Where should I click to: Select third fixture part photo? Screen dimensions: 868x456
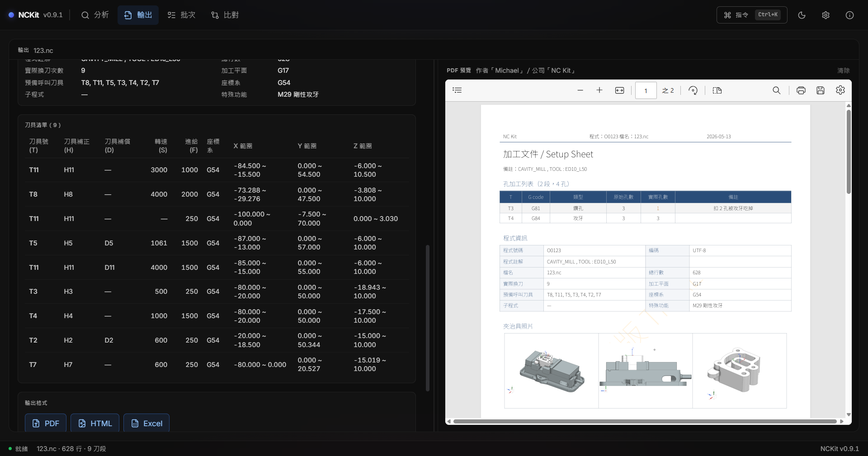coord(740,371)
